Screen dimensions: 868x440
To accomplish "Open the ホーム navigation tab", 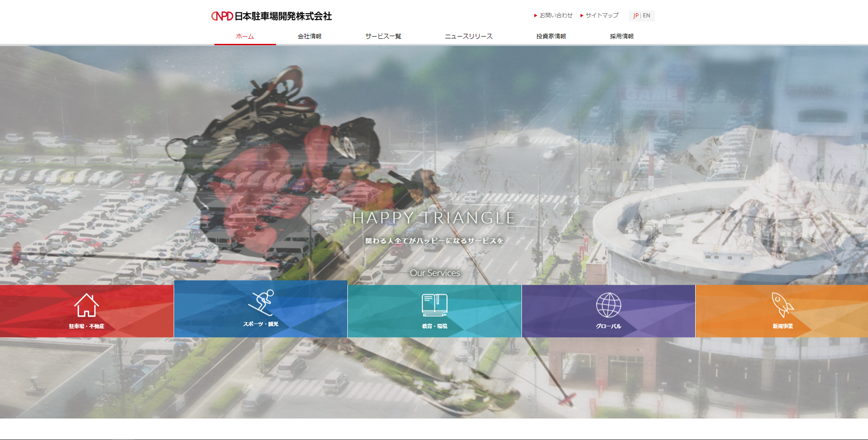I will 245,36.
